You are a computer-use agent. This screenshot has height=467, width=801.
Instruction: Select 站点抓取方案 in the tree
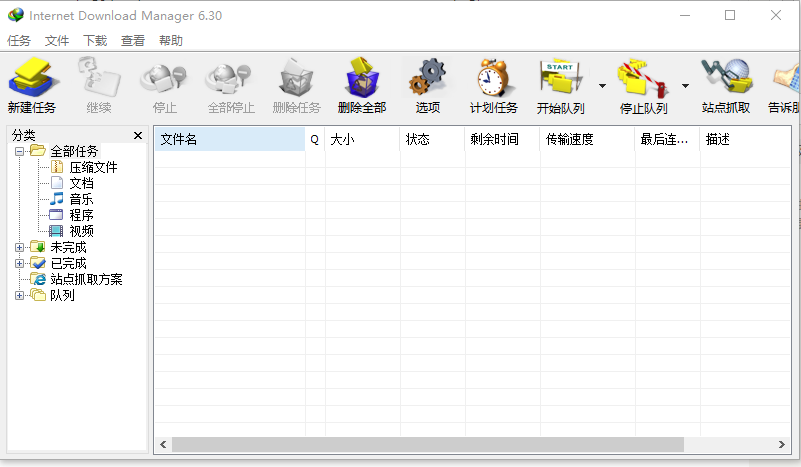86,279
